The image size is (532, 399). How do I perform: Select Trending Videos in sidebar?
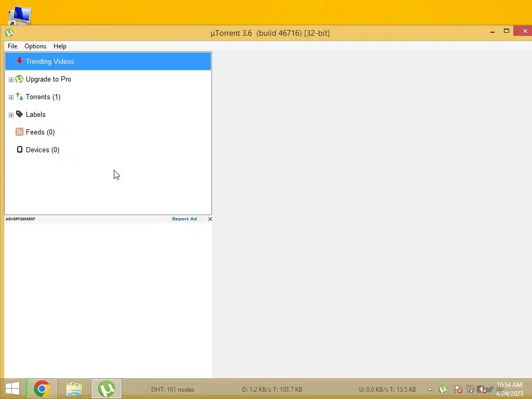(x=108, y=61)
